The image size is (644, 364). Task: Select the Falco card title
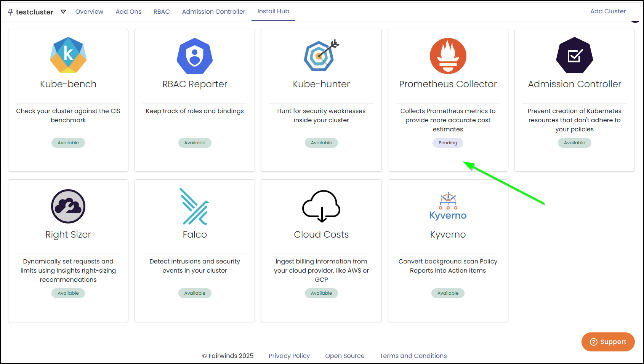coord(195,235)
